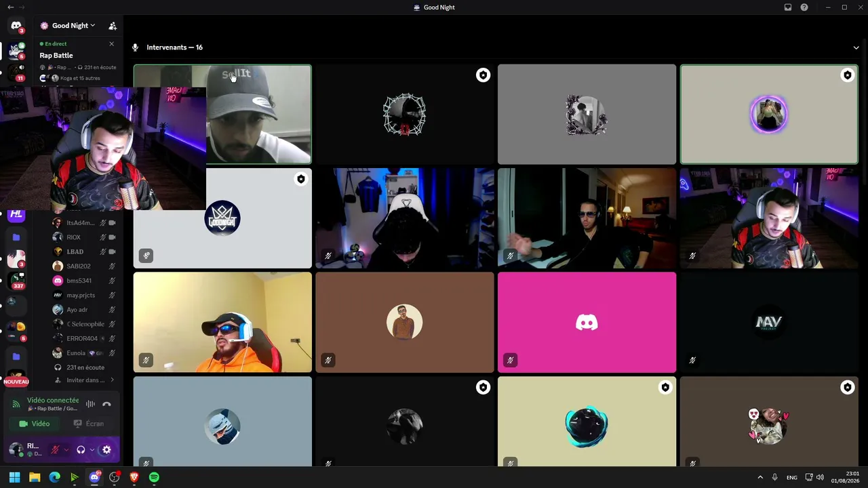868x488 pixels.
Task: Click the mute icon on the pink Discord tile
Action: (x=510, y=360)
